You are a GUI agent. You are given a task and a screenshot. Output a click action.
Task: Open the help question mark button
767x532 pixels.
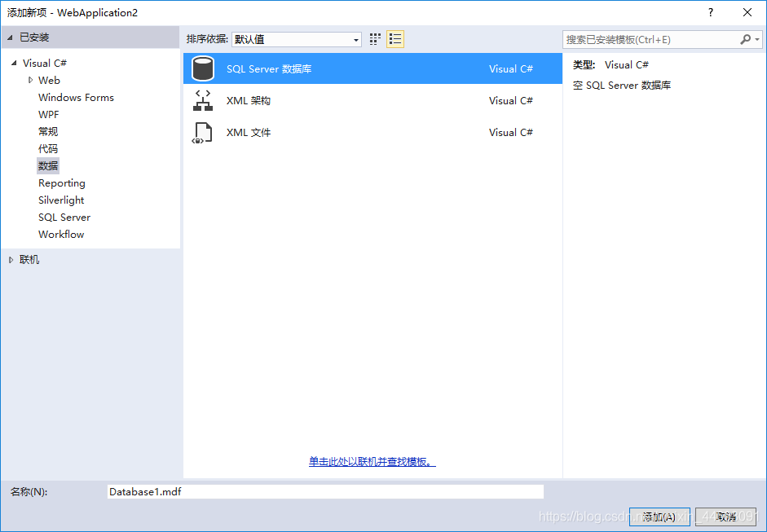[711, 13]
